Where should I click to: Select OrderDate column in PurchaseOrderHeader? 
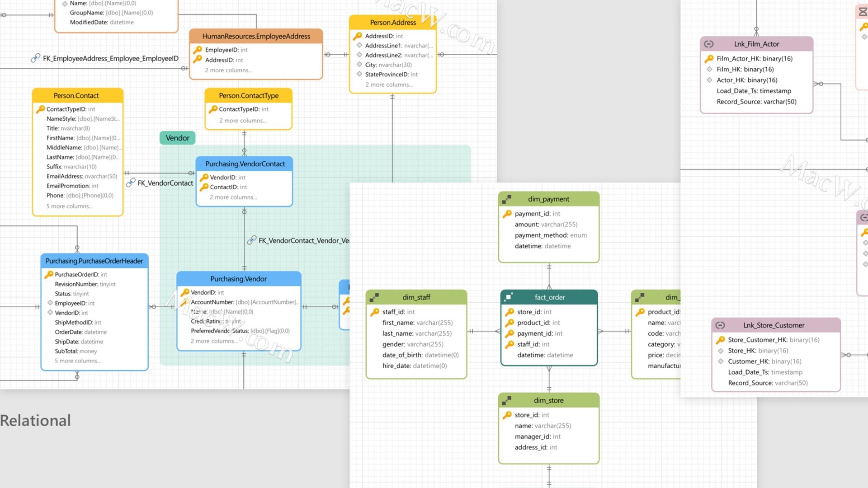(x=81, y=332)
